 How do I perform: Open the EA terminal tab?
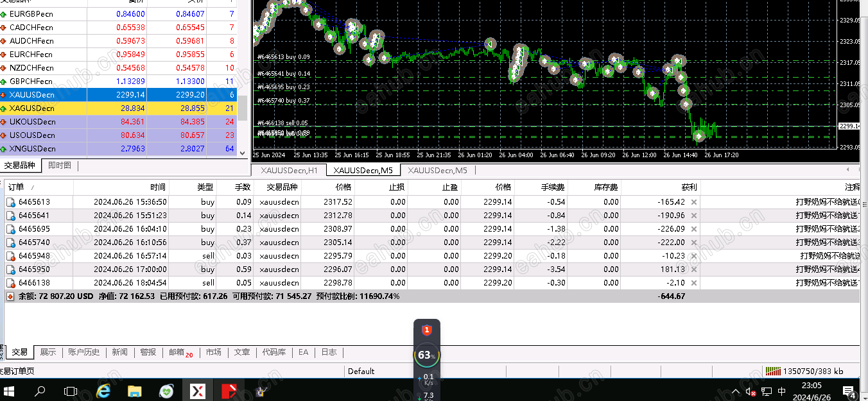[304, 352]
